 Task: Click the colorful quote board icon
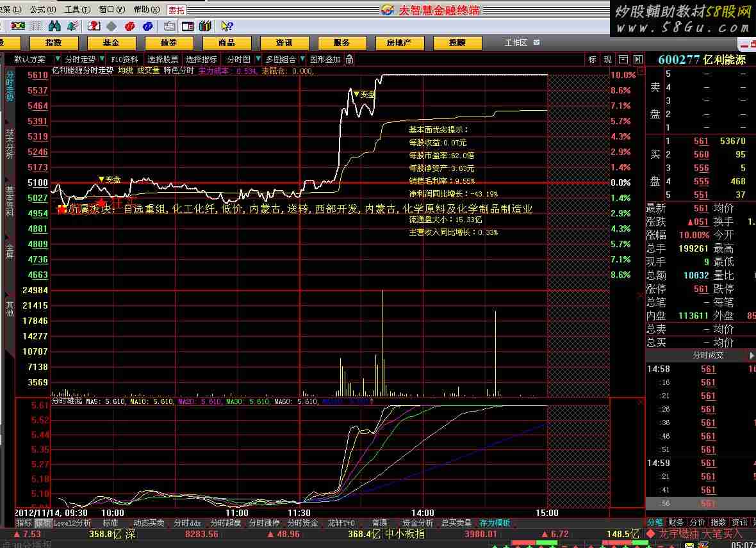click(18, 26)
